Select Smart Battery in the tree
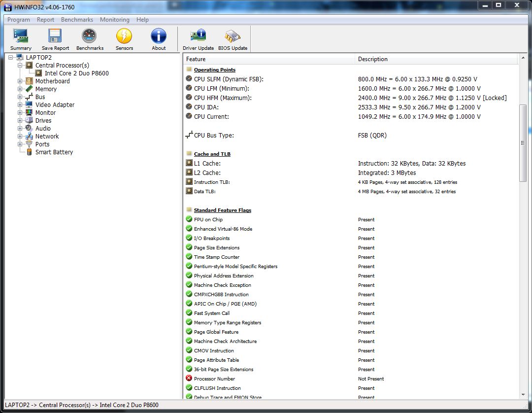532x413 pixels. point(54,152)
